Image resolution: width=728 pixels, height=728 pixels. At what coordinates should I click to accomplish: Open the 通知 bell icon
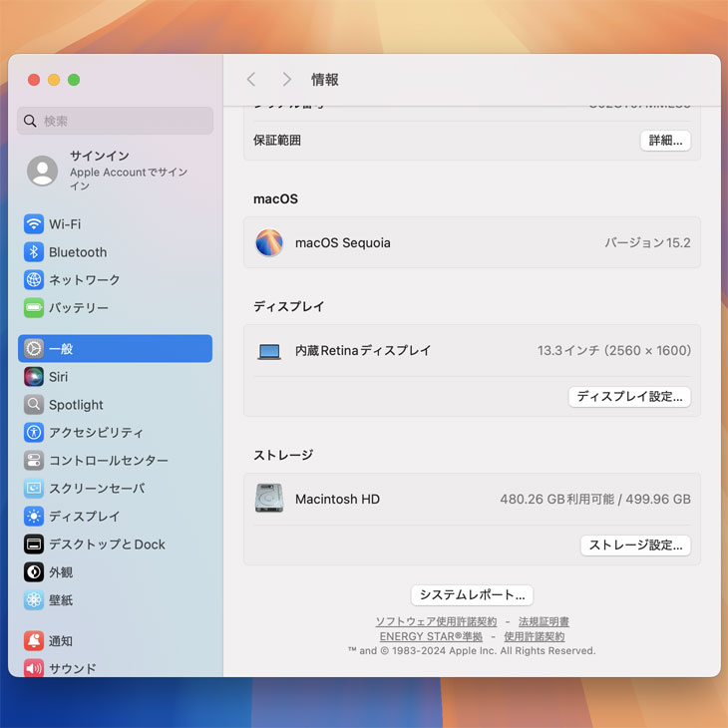pos(34,640)
